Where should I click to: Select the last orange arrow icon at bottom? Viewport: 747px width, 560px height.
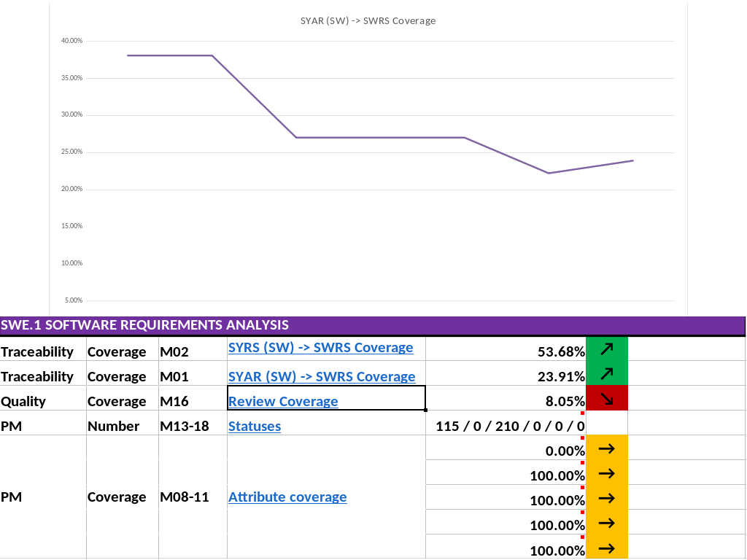tap(606, 548)
